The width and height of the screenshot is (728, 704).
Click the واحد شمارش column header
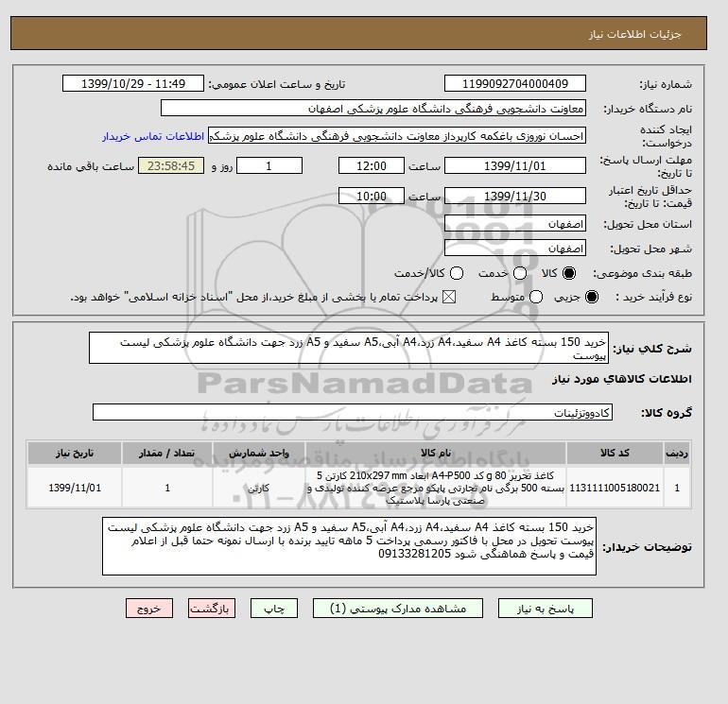click(259, 453)
